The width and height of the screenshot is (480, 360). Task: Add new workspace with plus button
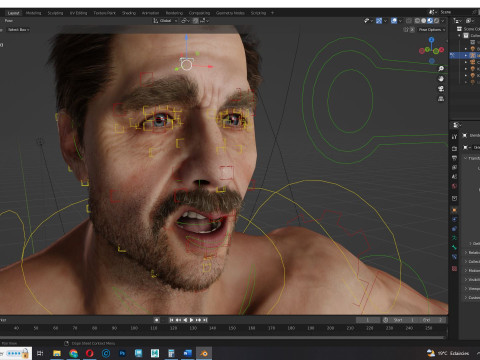tap(272, 13)
